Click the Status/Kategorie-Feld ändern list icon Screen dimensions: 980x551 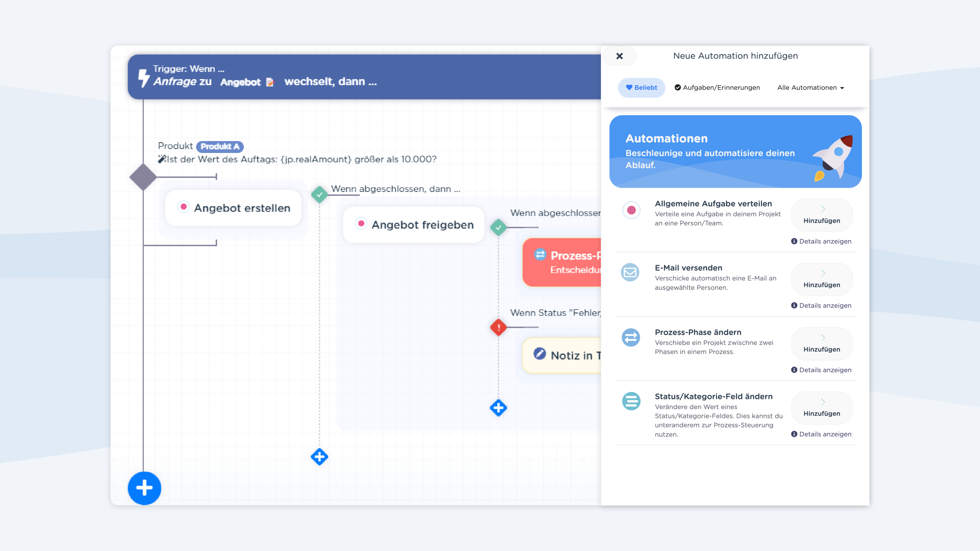(x=631, y=401)
